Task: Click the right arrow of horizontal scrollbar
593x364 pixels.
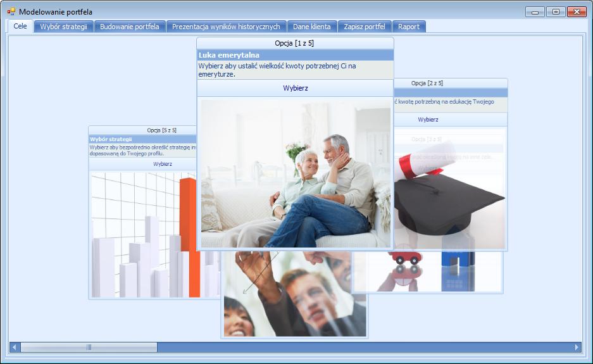Action: point(577,347)
